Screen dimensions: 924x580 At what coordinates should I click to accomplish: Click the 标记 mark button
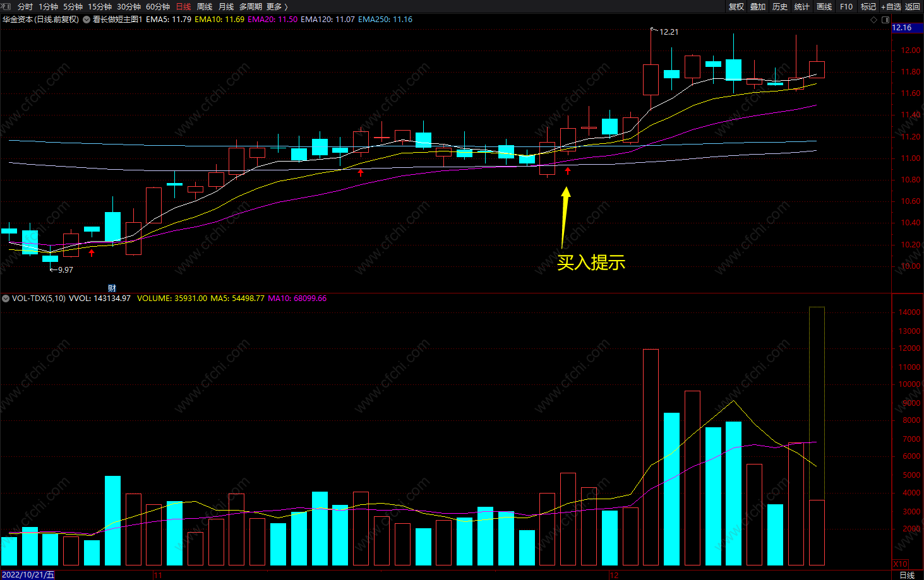[868, 6]
